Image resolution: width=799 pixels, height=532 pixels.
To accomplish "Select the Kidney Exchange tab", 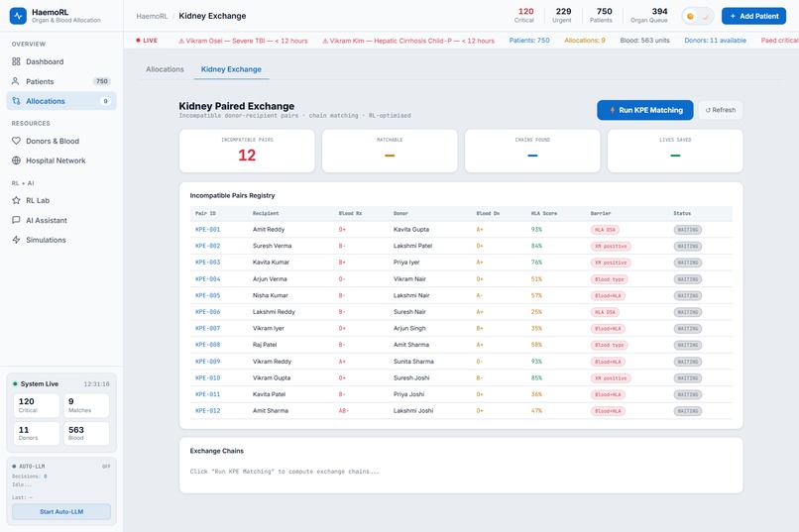I will [x=231, y=69].
